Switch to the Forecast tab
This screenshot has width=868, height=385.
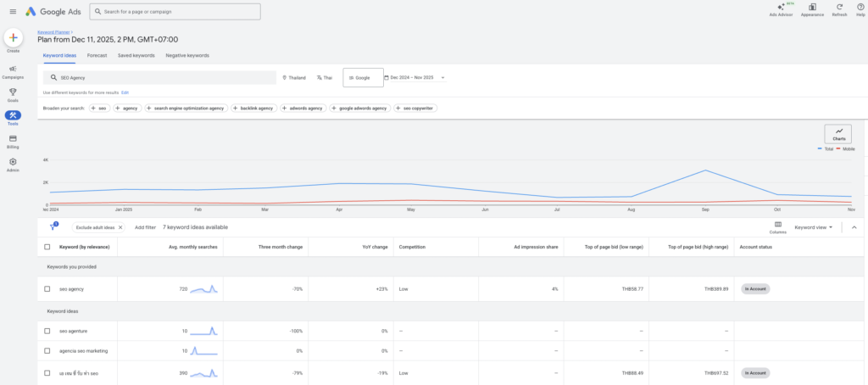(x=97, y=55)
